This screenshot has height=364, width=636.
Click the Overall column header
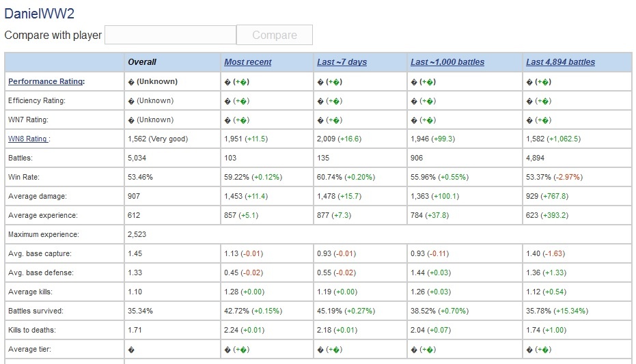142,62
